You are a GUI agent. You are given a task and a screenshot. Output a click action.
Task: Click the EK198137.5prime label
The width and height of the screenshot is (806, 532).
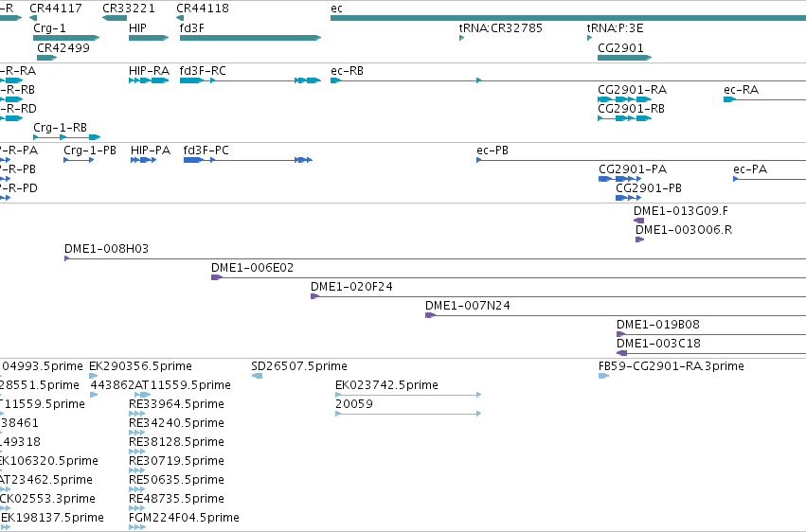pyautogui.click(x=52, y=518)
